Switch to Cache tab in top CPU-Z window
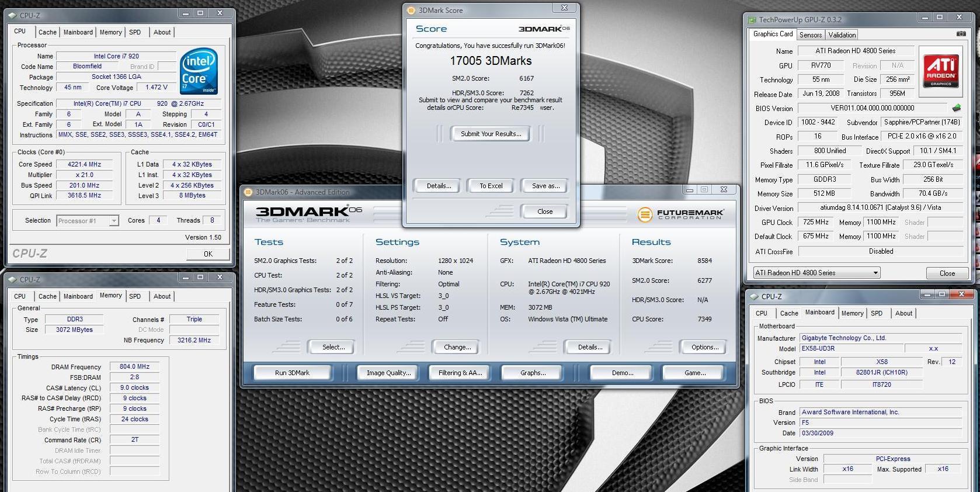The image size is (980, 492). point(47,32)
